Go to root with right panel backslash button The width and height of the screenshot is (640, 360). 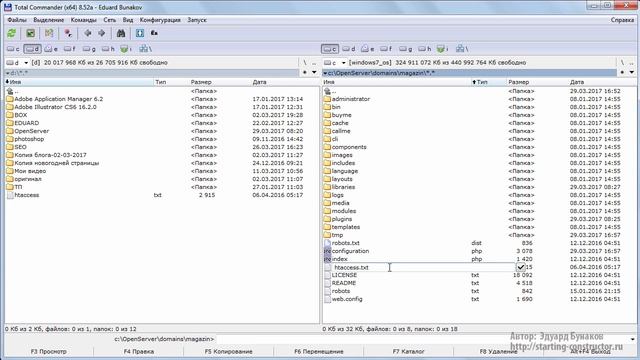coord(622,63)
